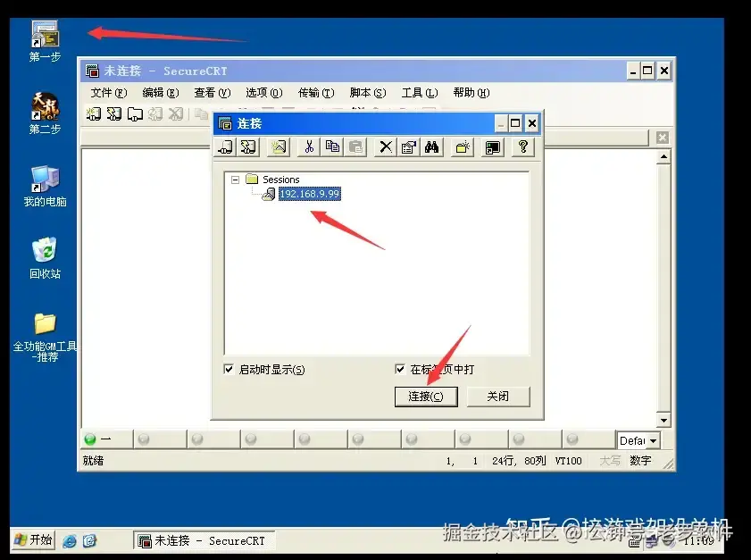The image size is (751, 560).
Task: Click the Connect icon in SecureCRT main toolbar
Action: pyautogui.click(x=94, y=114)
